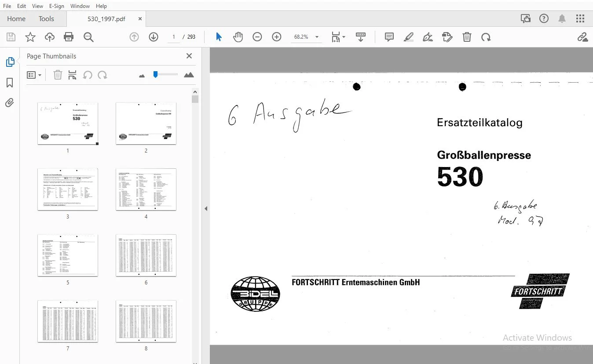Rotate the page with the toolbar icon

[486, 37]
